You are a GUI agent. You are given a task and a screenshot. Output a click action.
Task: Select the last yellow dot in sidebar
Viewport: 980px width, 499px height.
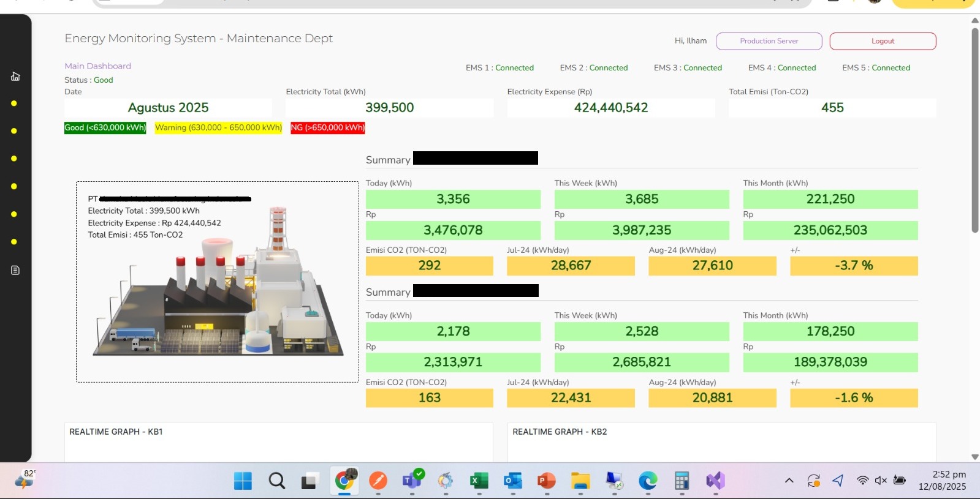[14, 242]
